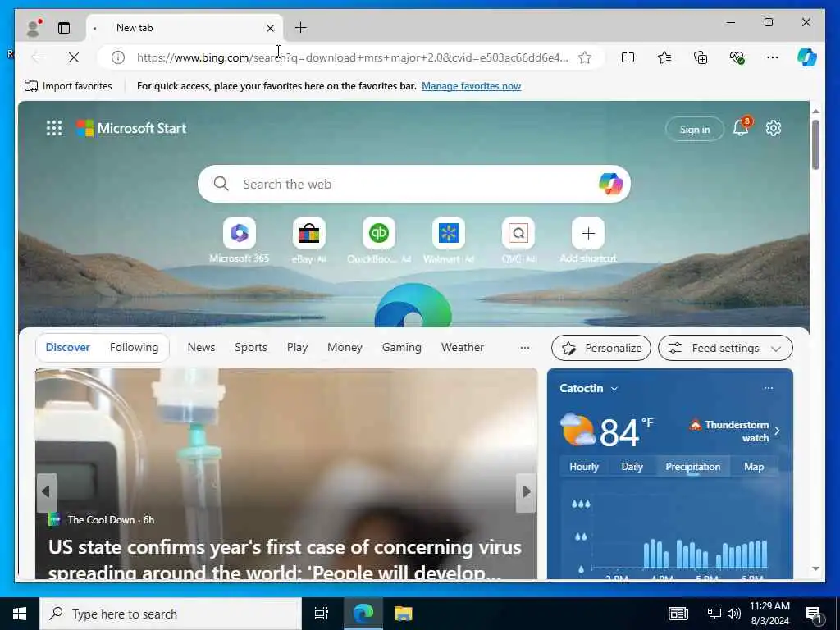840x630 pixels.
Task: Open the Action Center notifications
Action: [815, 614]
